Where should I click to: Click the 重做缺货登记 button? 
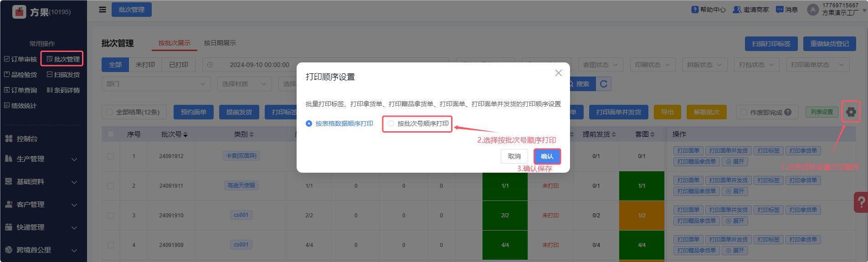pyautogui.click(x=830, y=44)
